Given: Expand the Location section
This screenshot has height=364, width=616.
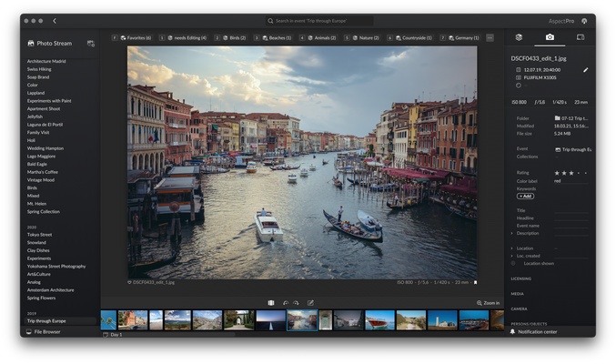Looking at the screenshot, I should click(513, 248).
